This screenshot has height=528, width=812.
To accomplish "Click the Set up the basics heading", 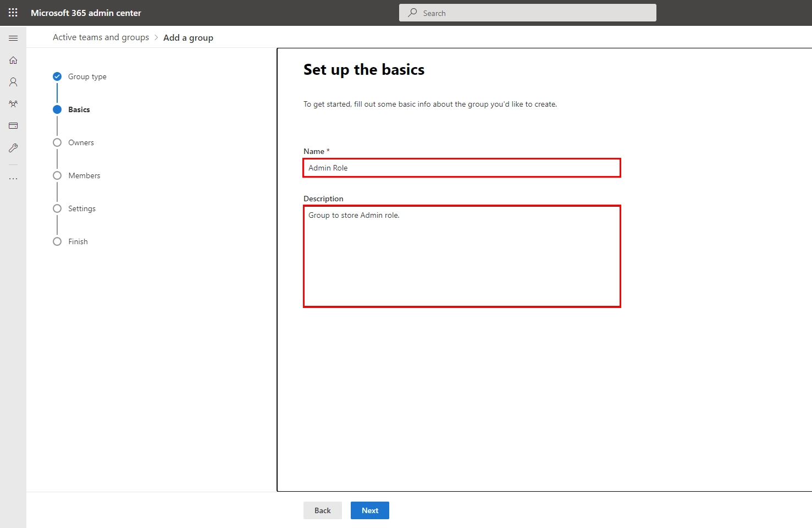I will tap(364, 70).
